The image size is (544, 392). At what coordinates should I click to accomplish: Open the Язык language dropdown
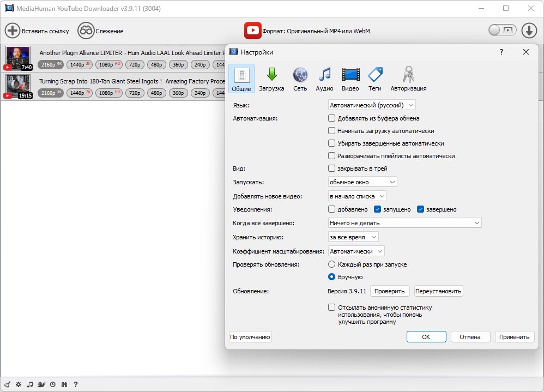(372, 105)
